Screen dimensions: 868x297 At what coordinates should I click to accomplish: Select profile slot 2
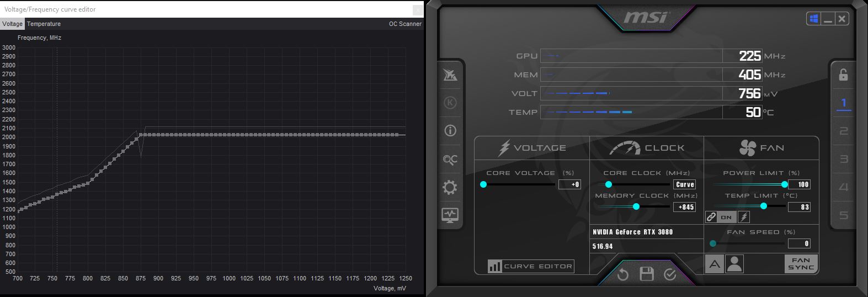tap(843, 131)
